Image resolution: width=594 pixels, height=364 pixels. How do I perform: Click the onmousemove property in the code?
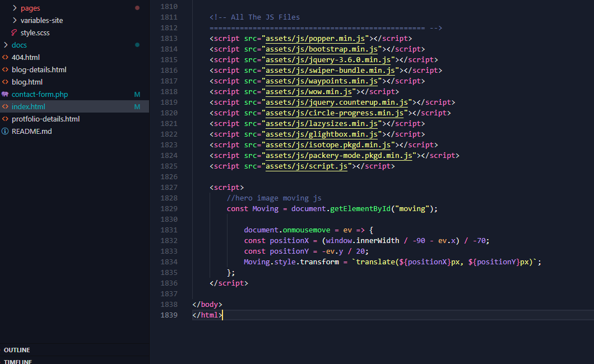pos(307,230)
